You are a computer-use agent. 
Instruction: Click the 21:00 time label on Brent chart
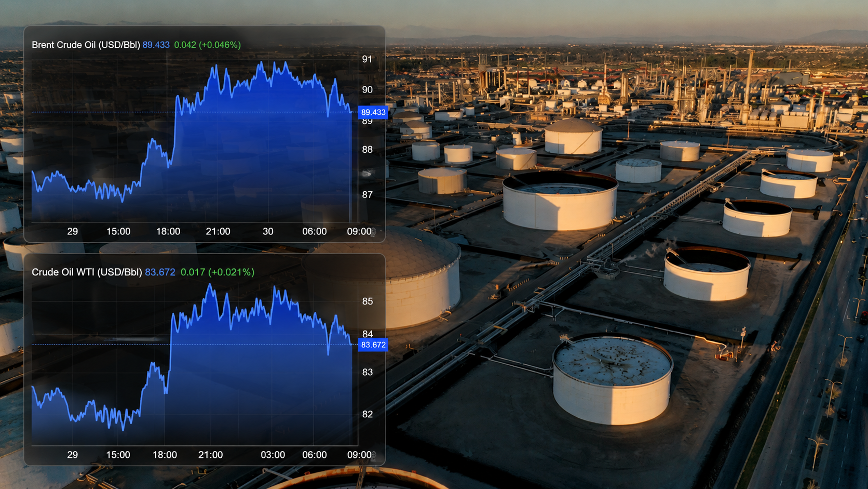[x=218, y=231]
